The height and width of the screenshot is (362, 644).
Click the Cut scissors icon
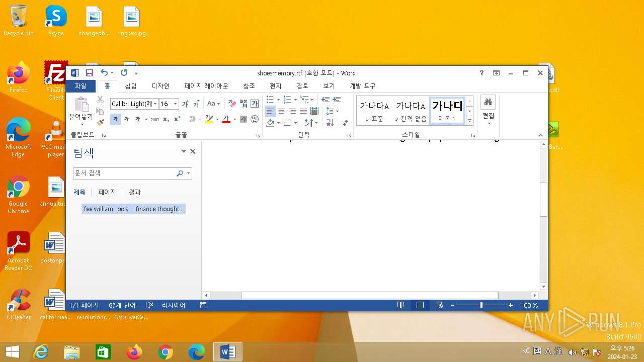pos(100,100)
